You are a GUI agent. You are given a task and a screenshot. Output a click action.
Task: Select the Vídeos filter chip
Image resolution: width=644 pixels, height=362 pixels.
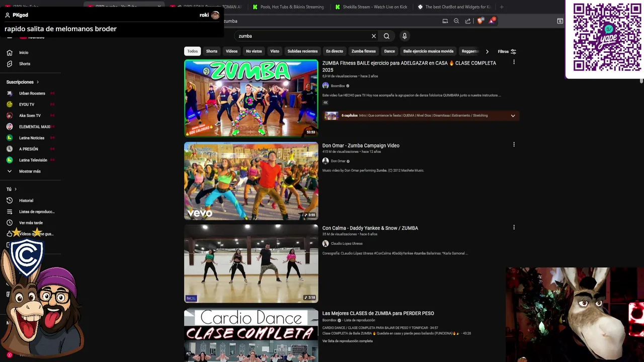[x=231, y=51]
